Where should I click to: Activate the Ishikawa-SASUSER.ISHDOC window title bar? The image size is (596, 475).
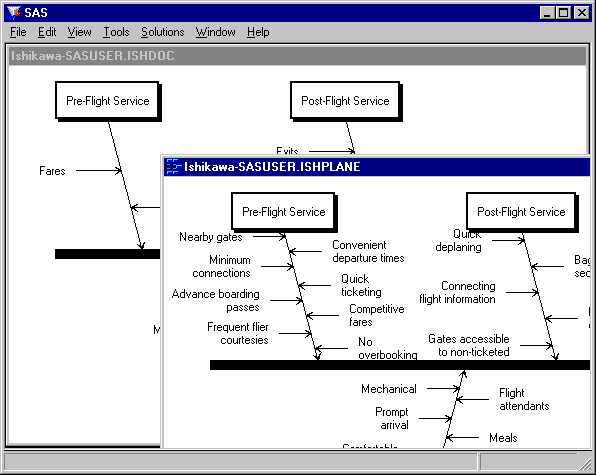pos(297,56)
